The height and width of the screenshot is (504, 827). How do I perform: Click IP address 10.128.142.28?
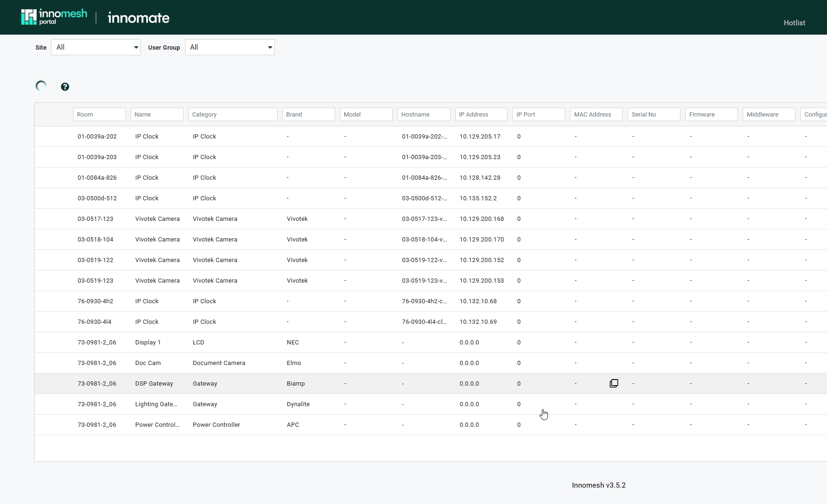tap(480, 178)
